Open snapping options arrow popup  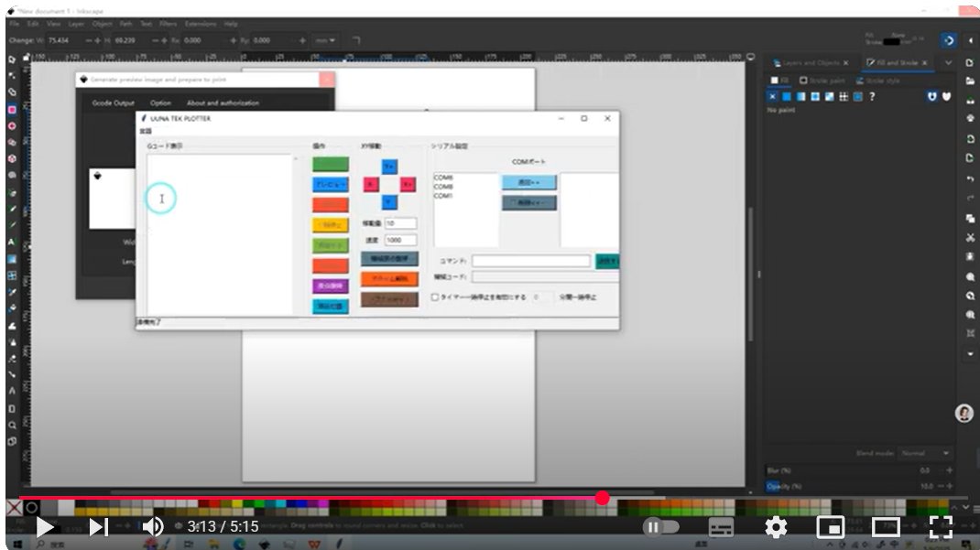(970, 40)
